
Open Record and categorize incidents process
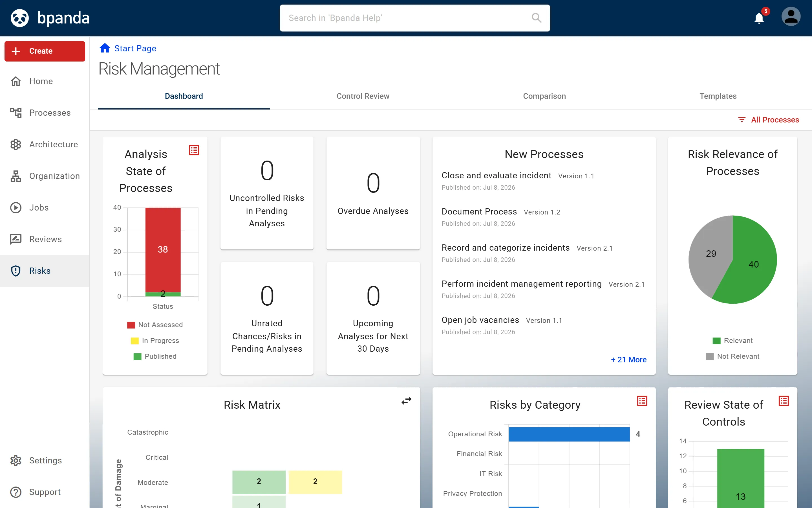505,248
